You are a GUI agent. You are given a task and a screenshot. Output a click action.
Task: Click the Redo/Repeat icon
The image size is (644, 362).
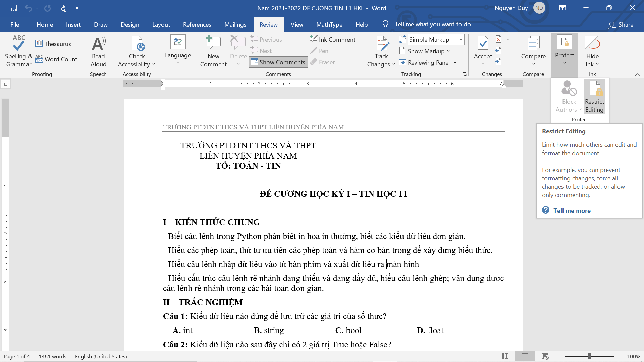(x=48, y=8)
